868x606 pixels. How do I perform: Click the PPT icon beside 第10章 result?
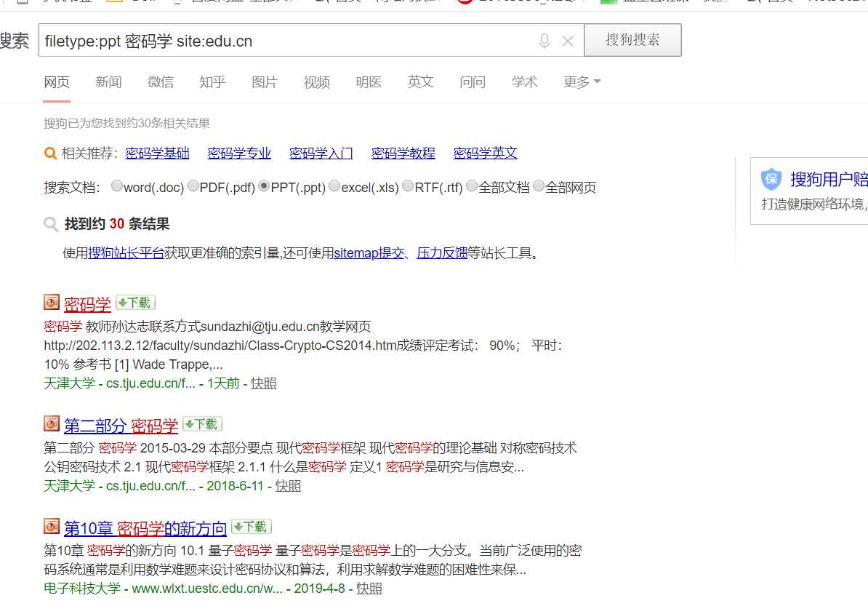click(x=52, y=526)
